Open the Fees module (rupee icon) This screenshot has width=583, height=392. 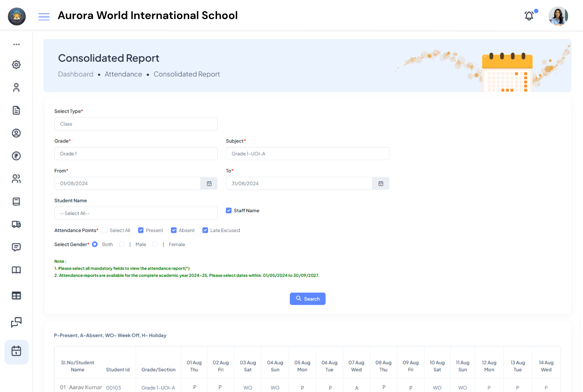click(x=16, y=156)
